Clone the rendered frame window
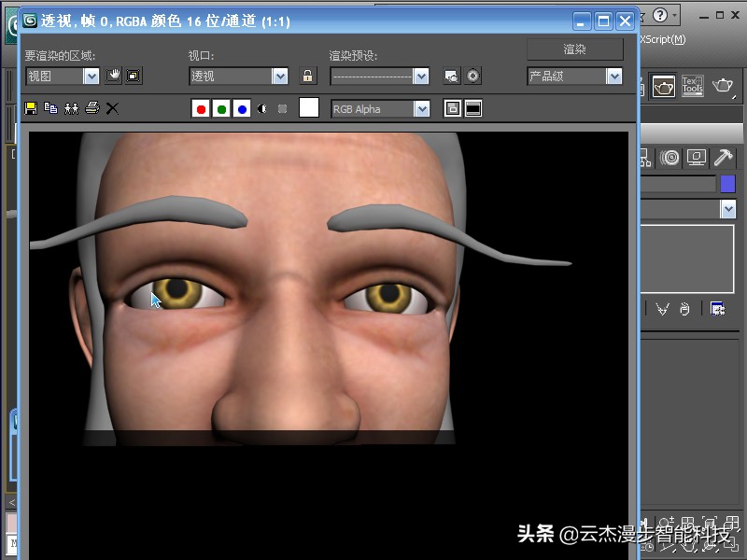This screenshot has height=560, width=747. (x=71, y=107)
